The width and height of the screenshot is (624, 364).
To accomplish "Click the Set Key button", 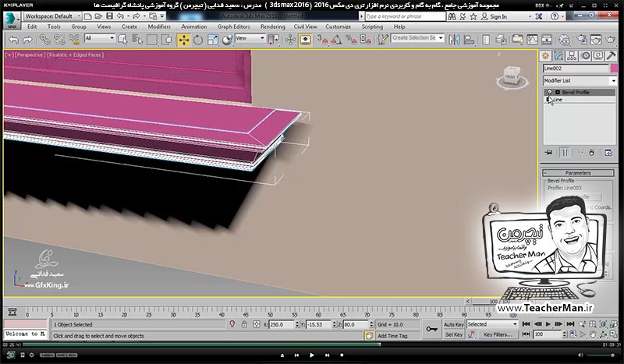I will (x=454, y=334).
